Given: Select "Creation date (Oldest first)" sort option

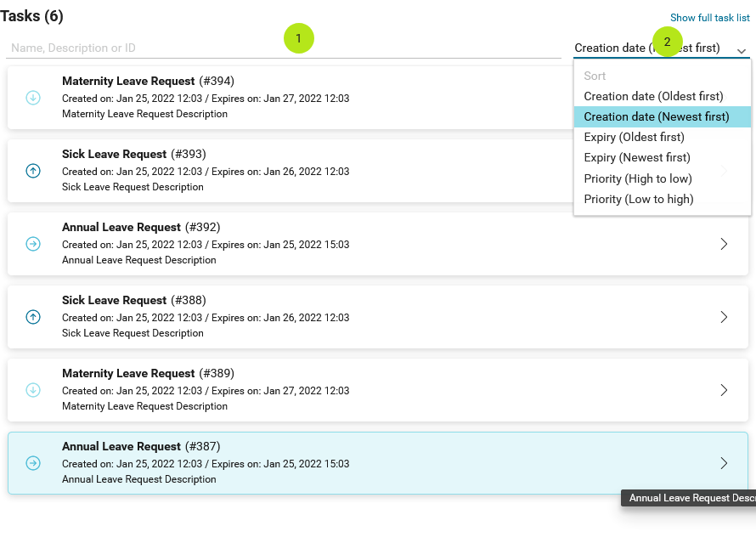Looking at the screenshot, I should tap(653, 96).
